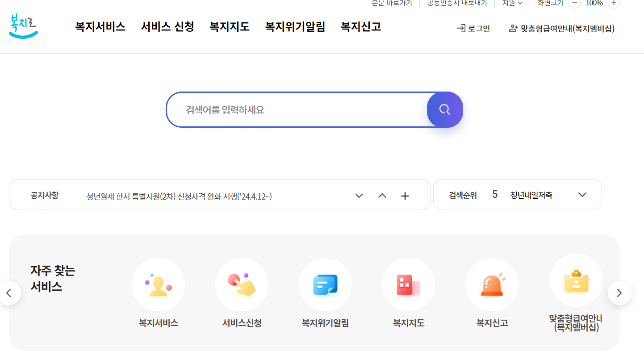Open the 복지위기알림 message icon

tap(325, 285)
